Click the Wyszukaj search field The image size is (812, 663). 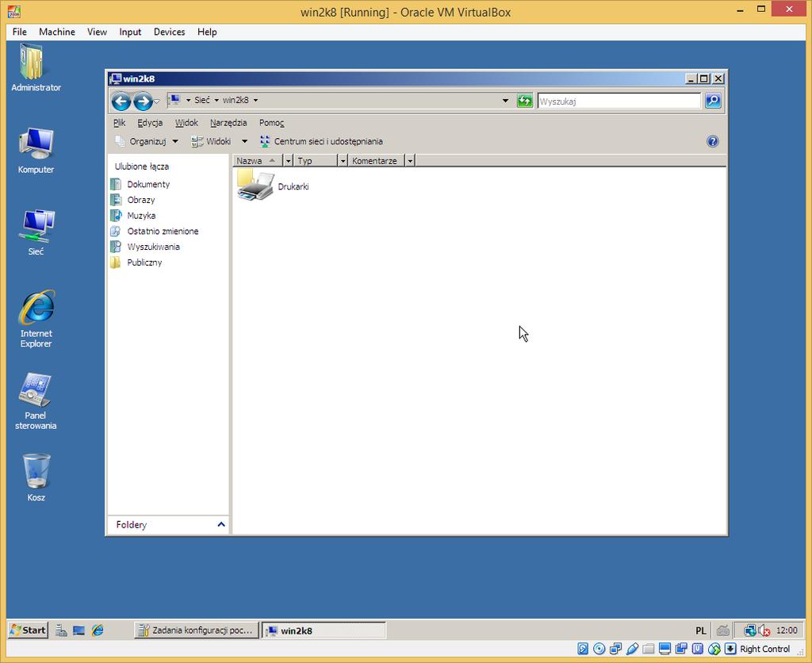click(x=619, y=101)
